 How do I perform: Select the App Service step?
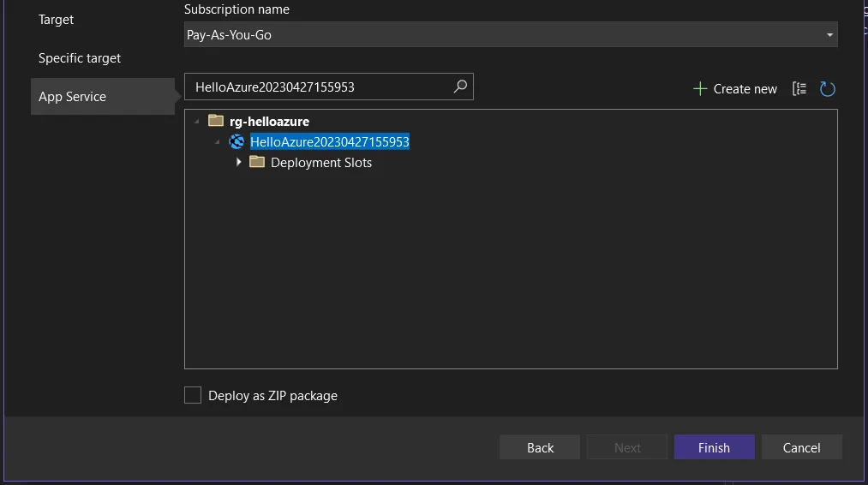pyautogui.click(x=103, y=96)
